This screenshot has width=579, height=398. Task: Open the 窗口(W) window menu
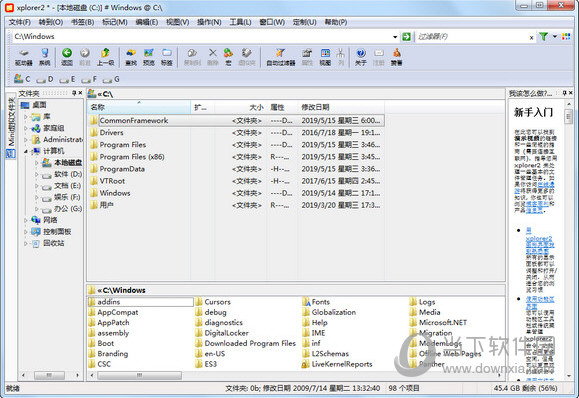272,23
